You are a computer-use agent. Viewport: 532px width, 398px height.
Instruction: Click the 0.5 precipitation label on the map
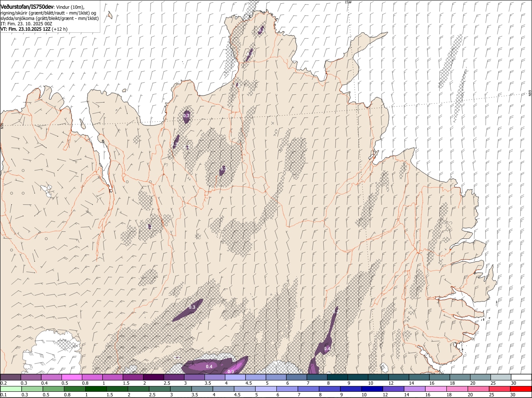(231, 371)
